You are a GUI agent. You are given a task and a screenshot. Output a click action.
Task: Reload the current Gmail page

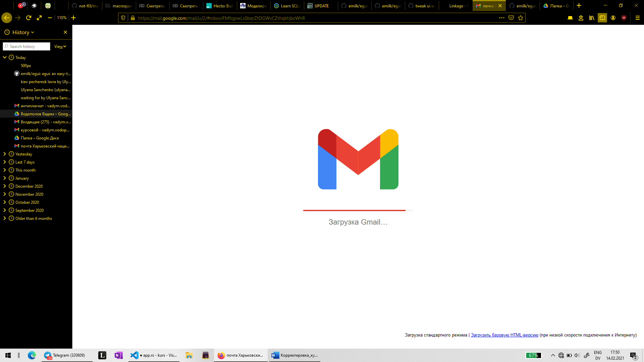(29, 18)
